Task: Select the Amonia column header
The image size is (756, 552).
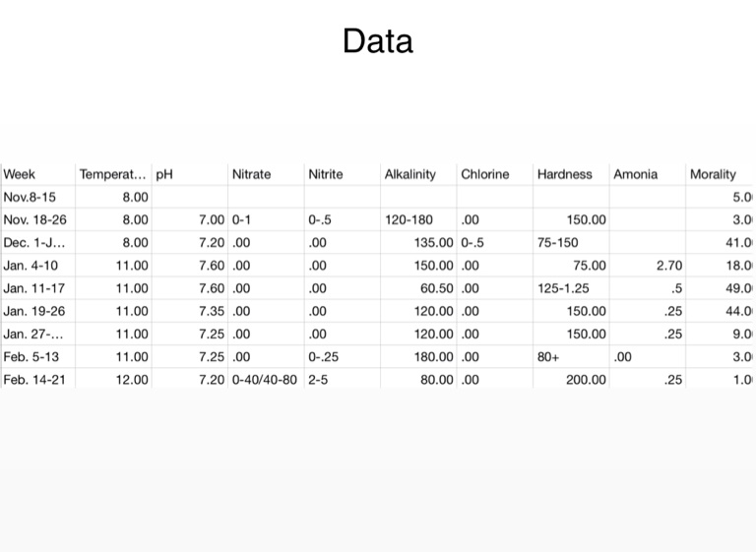Action: pyautogui.click(x=636, y=174)
